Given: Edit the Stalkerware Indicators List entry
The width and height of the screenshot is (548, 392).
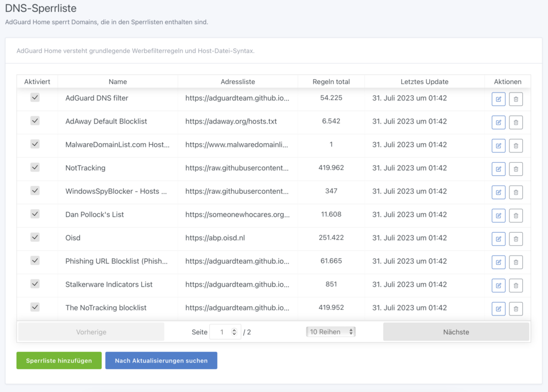Looking at the screenshot, I should click(498, 285).
